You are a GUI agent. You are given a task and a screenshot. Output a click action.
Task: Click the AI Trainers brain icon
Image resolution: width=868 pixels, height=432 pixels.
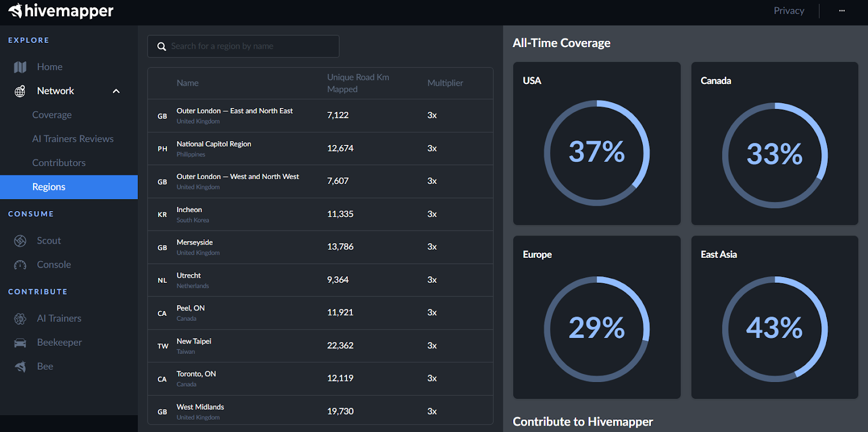(20, 319)
